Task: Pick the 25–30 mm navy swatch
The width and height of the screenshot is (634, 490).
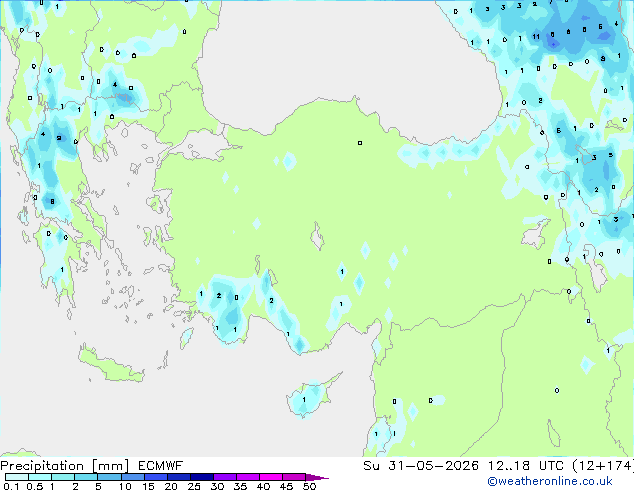Action: (201, 477)
